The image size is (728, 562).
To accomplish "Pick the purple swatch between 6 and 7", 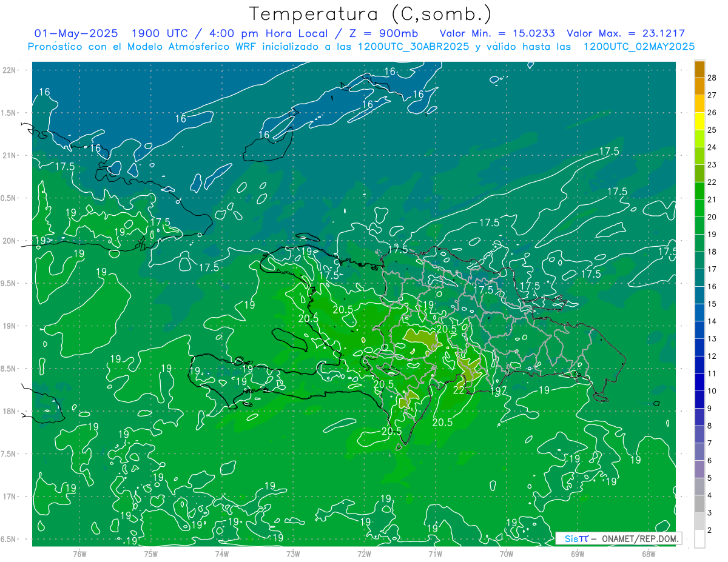I will pos(699,452).
